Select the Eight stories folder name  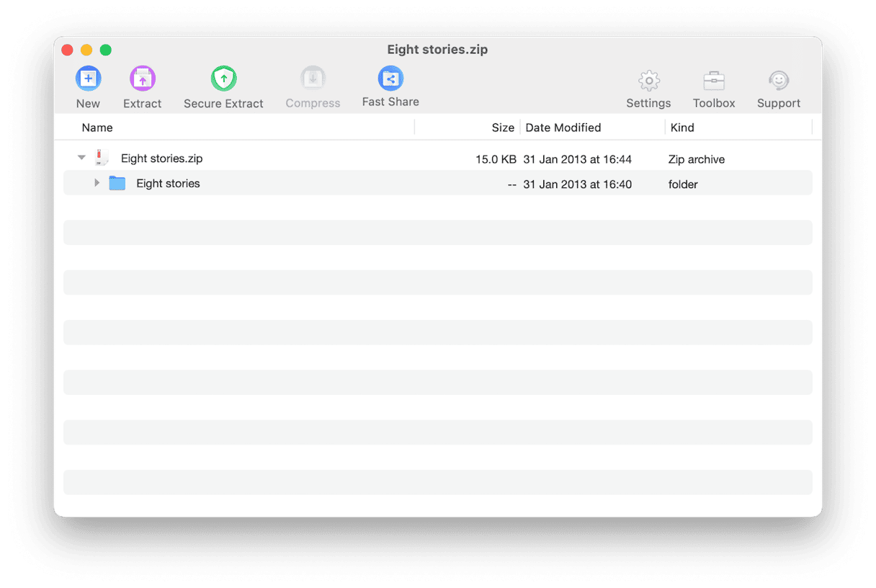pos(168,184)
